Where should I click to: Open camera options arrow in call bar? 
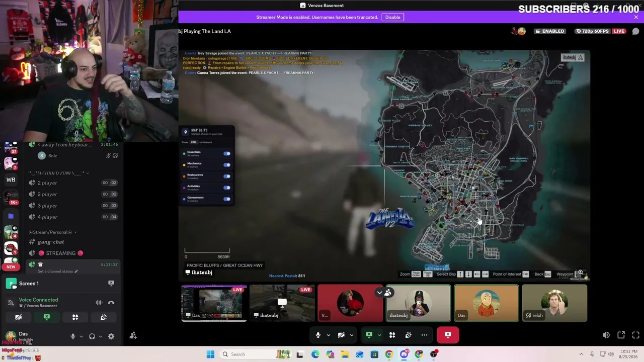352,335
